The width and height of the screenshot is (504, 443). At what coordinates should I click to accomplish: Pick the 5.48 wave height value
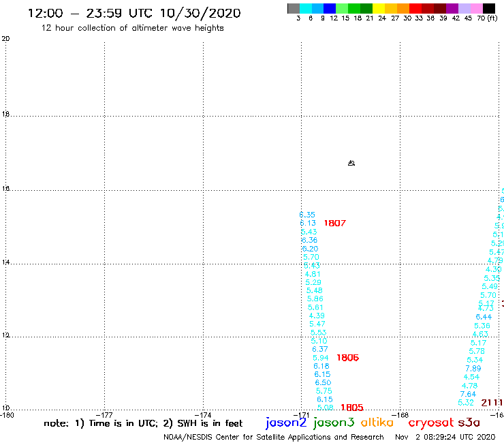click(315, 290)
